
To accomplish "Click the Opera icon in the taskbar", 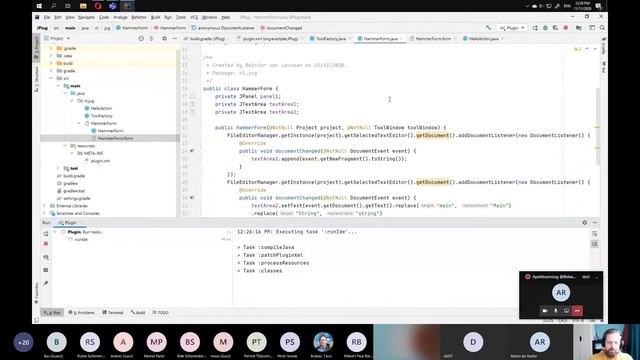I will 98,6.
